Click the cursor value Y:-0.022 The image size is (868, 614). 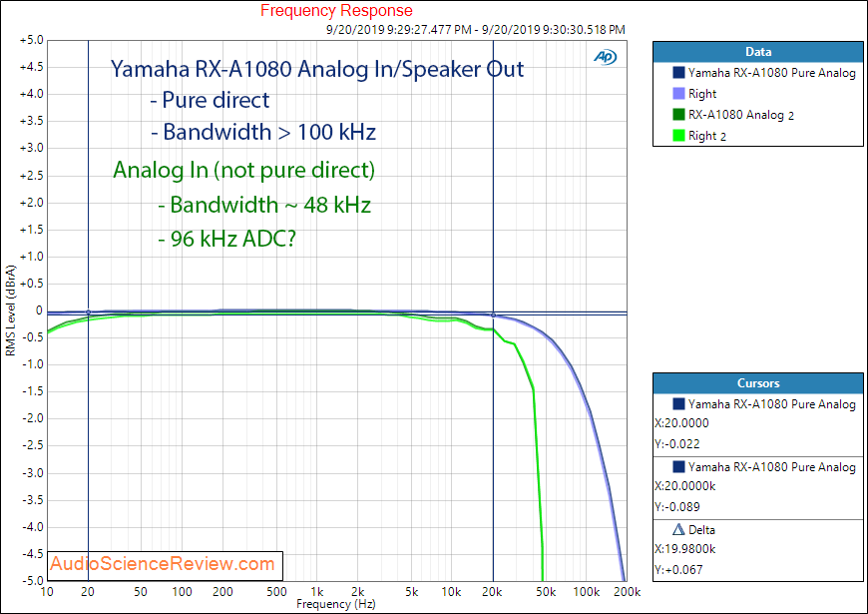(x=677, y=444)
